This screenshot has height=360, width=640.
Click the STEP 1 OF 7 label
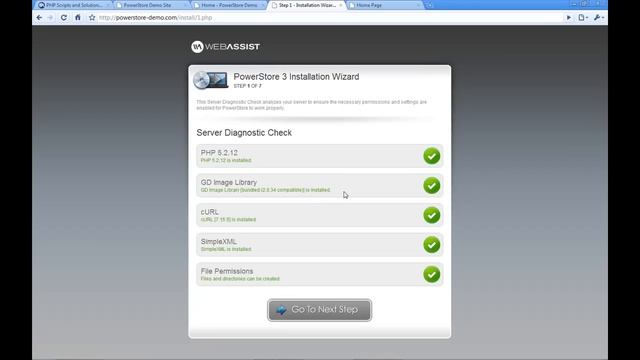(247, 86)
